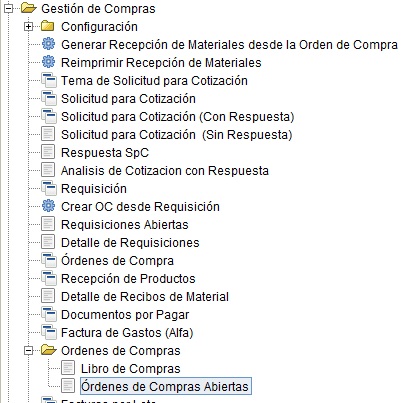Open Detalle de Recibos de Material
Image resolution: width=408 pixels, height=403 pixels.
145,297
